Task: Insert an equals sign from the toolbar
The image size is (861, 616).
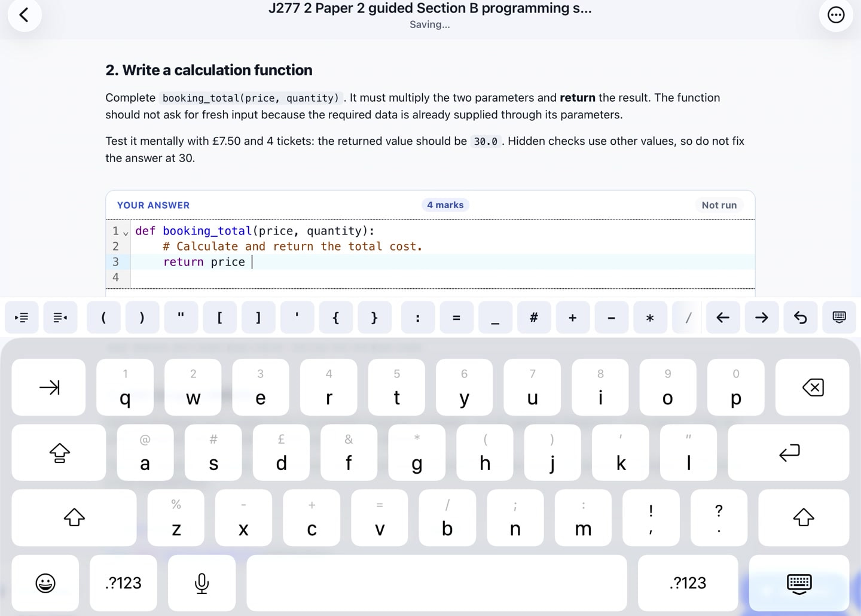Action: point(456,318)
